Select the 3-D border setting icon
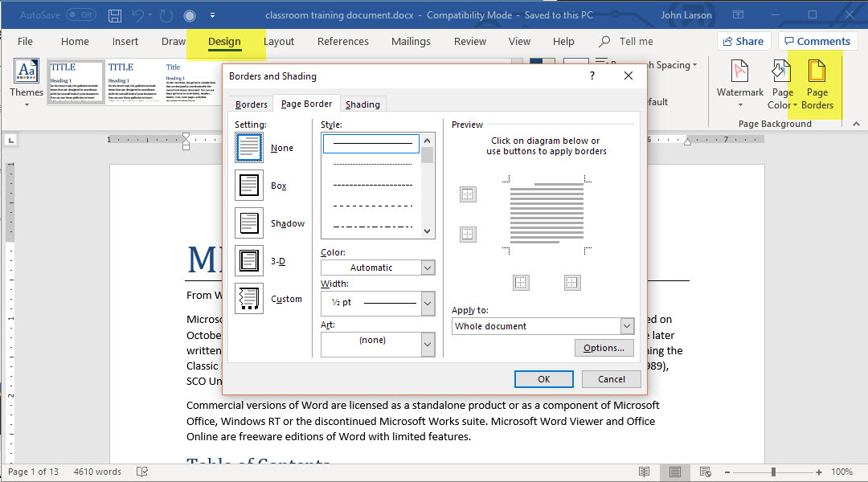This screenshot has width=868, height=482. point(249,261)
